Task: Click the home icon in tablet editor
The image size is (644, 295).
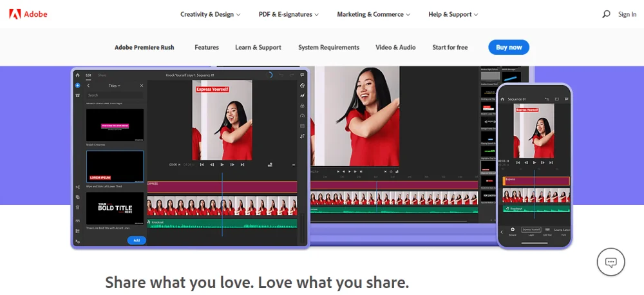Action: click(77, 75)
